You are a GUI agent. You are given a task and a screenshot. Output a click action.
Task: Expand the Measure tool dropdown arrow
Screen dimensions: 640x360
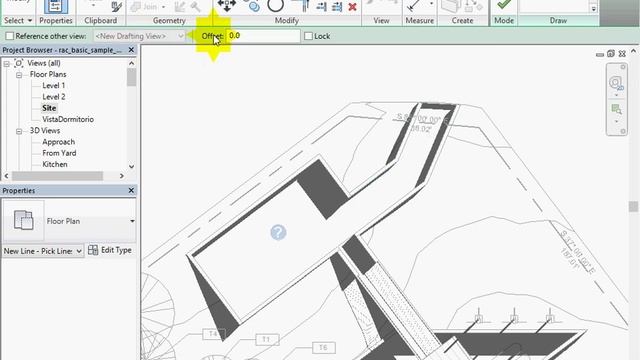click(x=431, y=4)
